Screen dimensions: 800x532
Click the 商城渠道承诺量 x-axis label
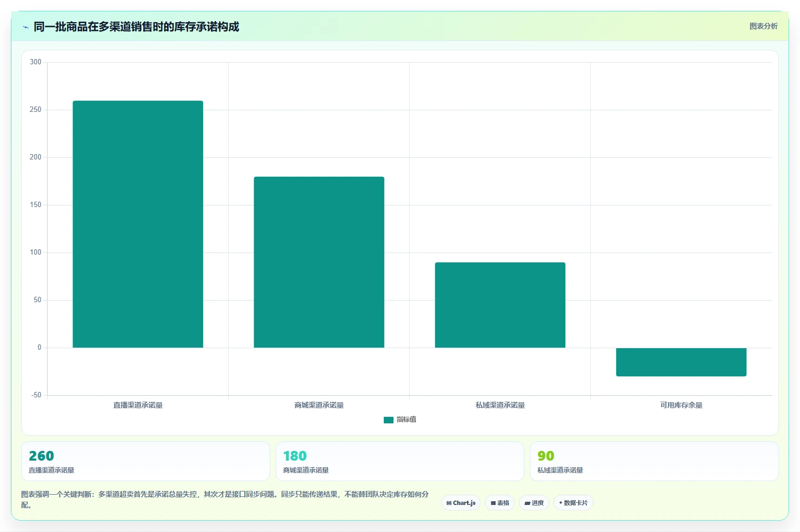[319, 405]
